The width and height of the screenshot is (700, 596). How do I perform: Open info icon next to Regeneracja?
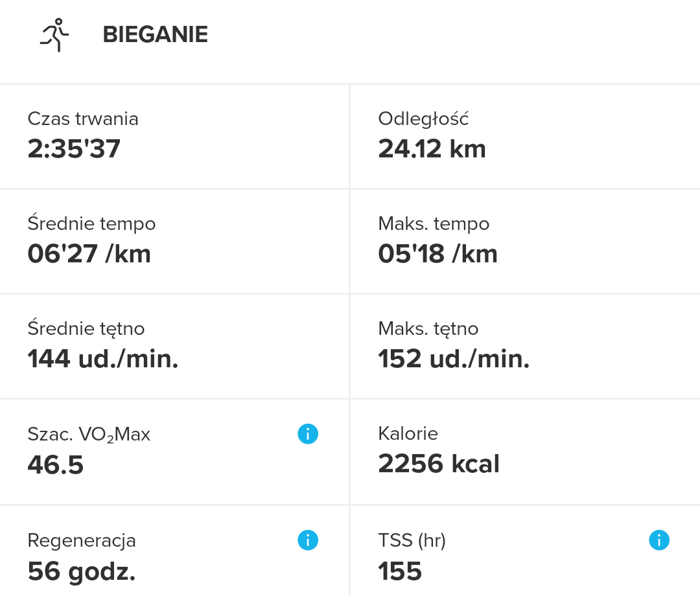point(308,540)
